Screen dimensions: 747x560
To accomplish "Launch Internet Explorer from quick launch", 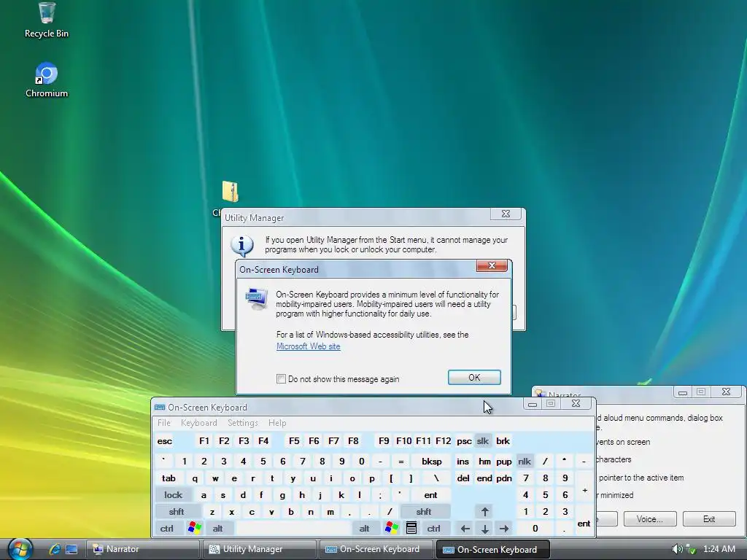I will 54,549.
